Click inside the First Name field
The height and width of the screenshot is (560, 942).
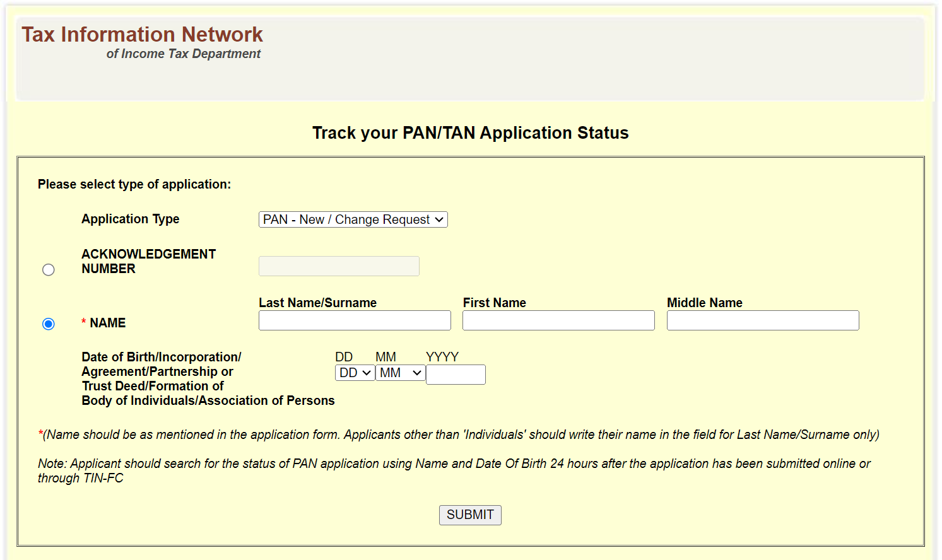(558, 320)
